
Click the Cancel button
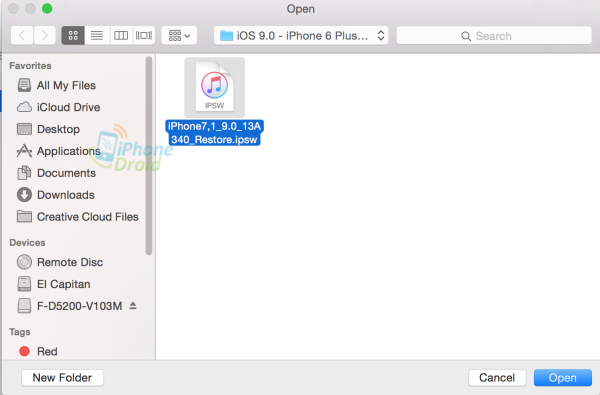(497, 378)
